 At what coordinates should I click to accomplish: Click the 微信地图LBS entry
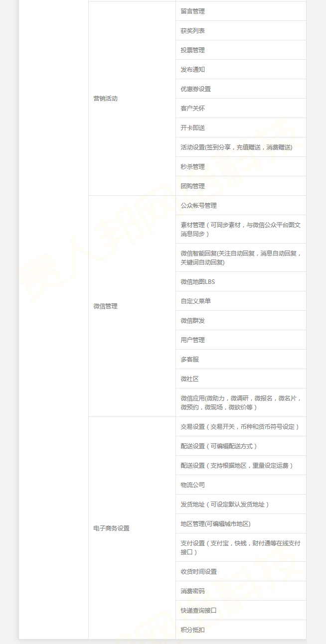point(241,281)
